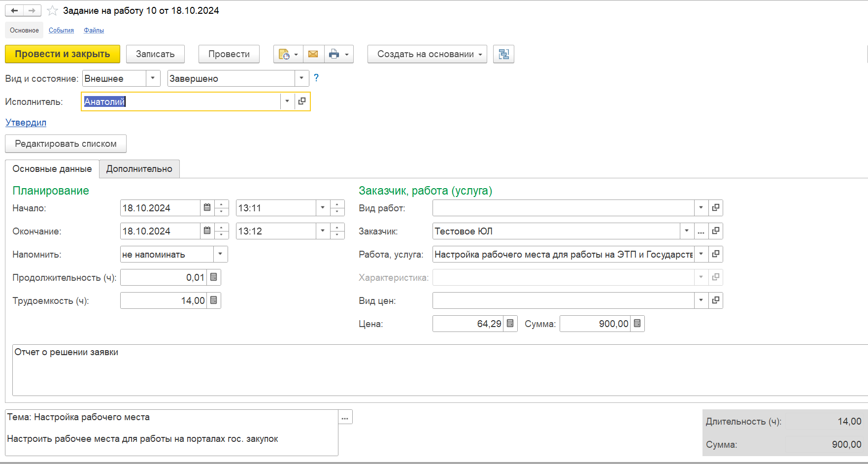Adjust Окончание date with stepper
Viewport: 868px width, 464px height.
pyautogui.click(x=222, y=231)
